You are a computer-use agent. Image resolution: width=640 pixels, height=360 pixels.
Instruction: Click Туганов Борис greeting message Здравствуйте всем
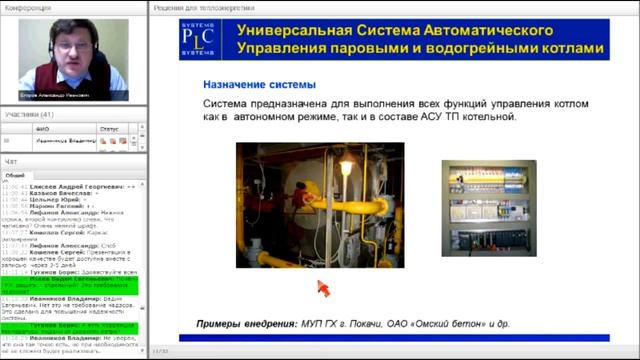[69, 272]
